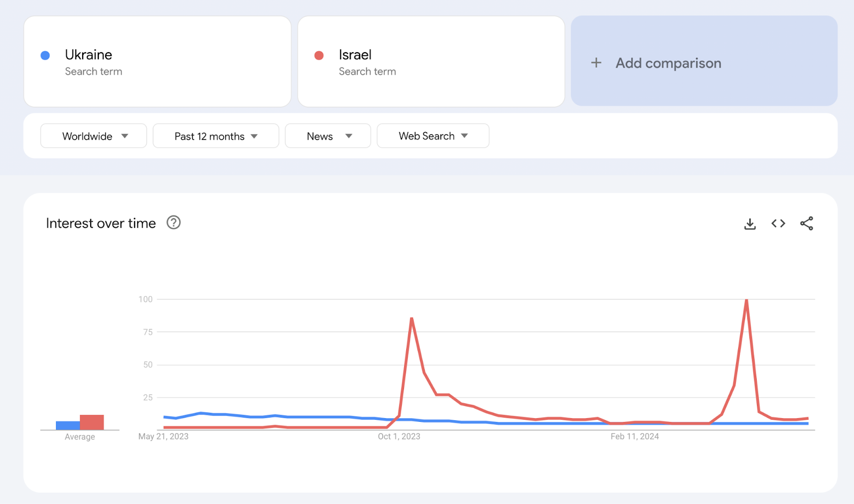Click the Interest over time heading
Viewport: 854px width, 504px height.
click(x=101, y=223)
